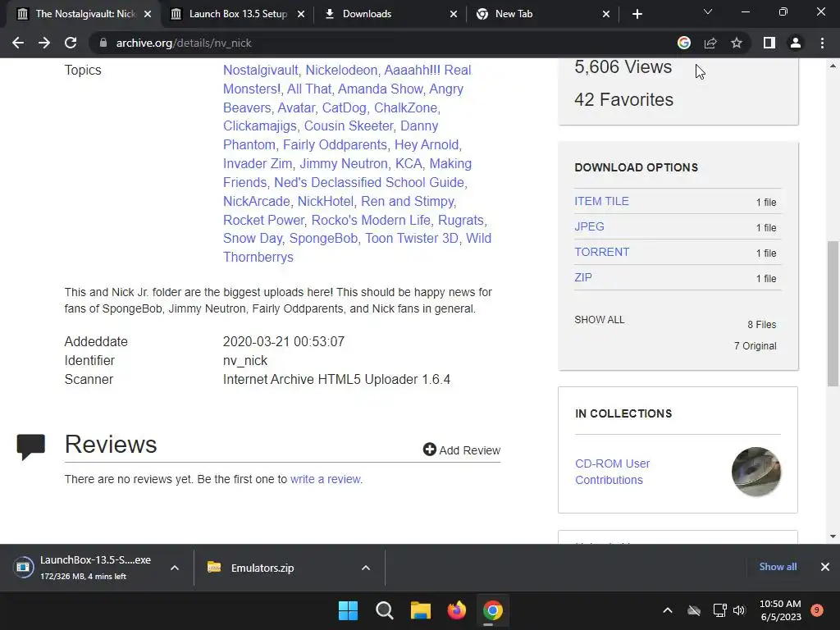Image resolution: width=840 pixels, height=630 pixels.
Task: Open File Explorer from taskbar
Action: tap(421, 610)
